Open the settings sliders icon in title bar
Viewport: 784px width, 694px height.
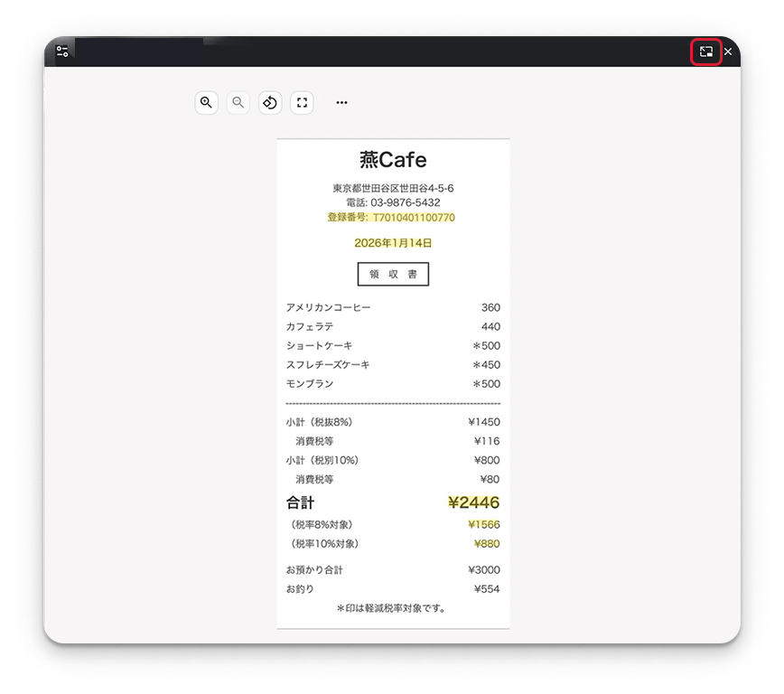click(62, 51)
